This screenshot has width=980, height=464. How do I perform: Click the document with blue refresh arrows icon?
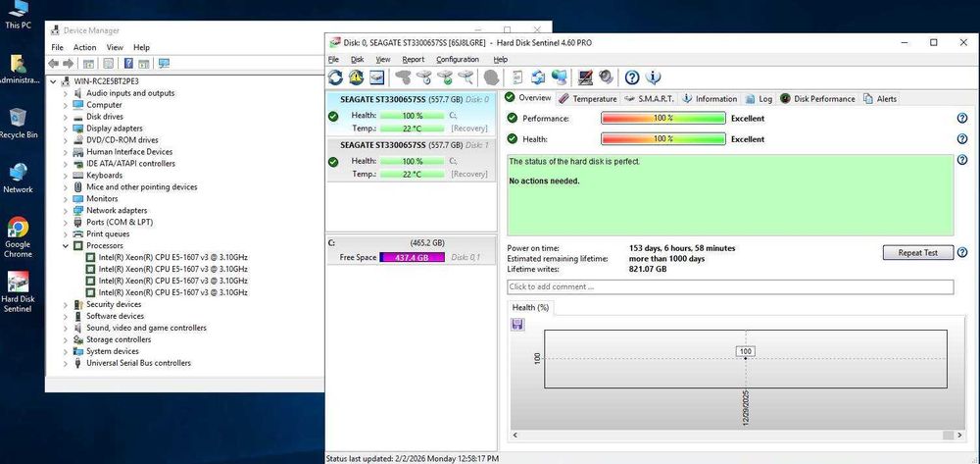point(538,77)
